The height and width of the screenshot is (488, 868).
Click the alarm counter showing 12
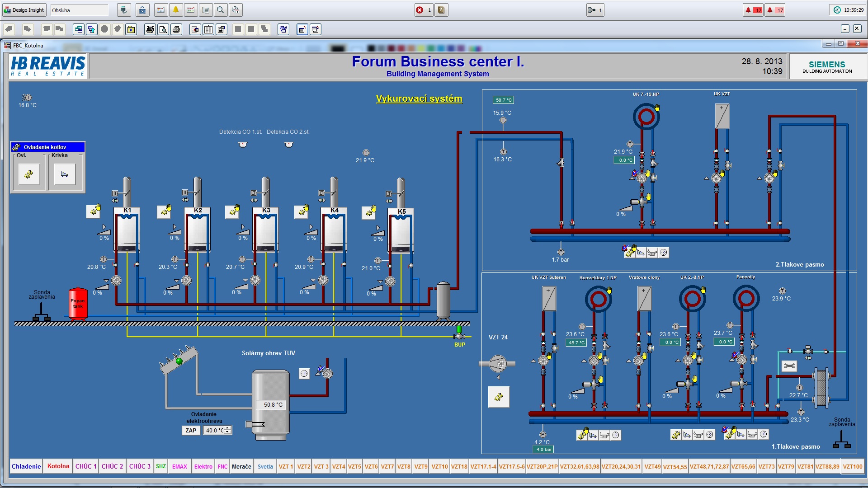tap(754, 10)
